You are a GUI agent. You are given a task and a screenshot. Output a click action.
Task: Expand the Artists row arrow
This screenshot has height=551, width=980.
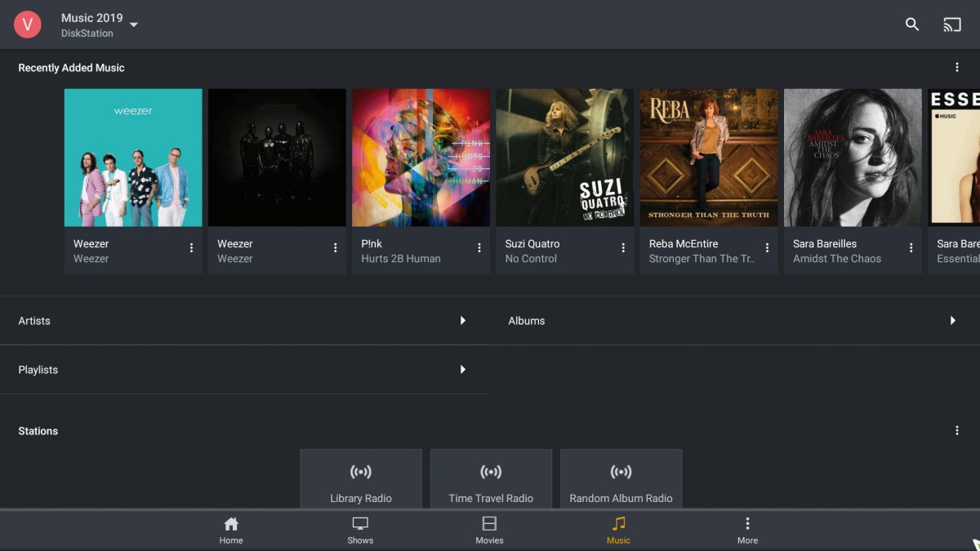pyautogui.click(x=463, y=321)
